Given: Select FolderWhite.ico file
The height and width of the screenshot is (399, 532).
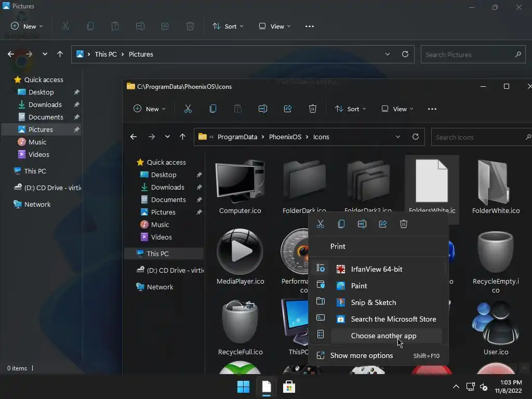Looking at the screenshot, I should point(496,187).
